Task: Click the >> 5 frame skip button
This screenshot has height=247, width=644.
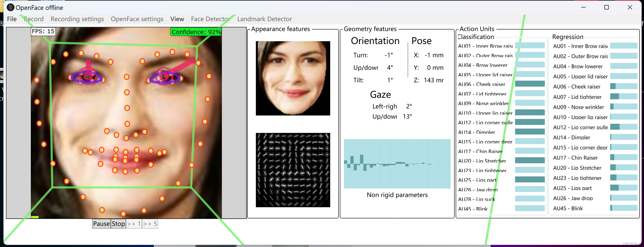Action: 150,223
